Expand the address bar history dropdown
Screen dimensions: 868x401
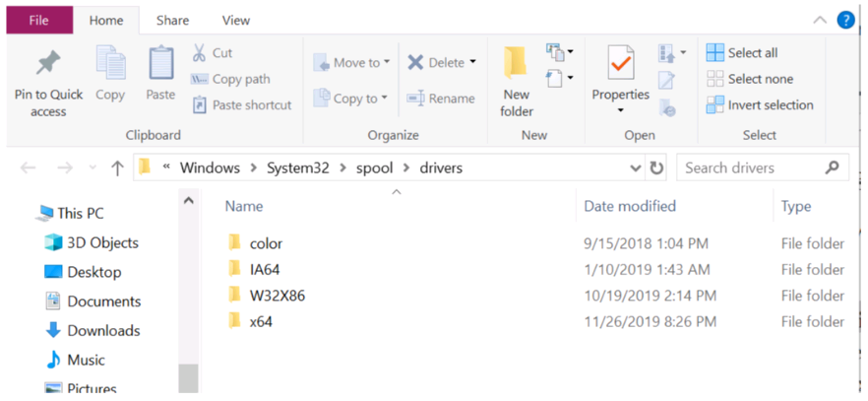click(x=636, y=167)
